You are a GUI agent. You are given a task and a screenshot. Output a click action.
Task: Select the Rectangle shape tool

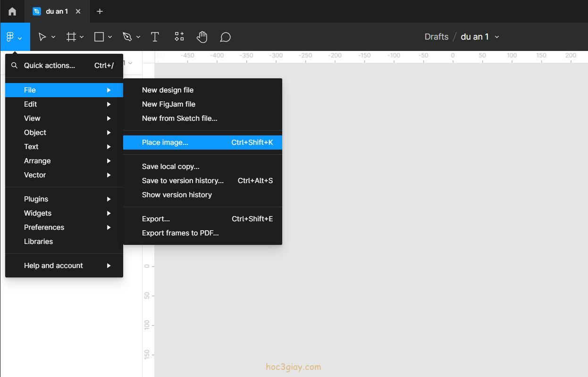[x=99, y=37]
